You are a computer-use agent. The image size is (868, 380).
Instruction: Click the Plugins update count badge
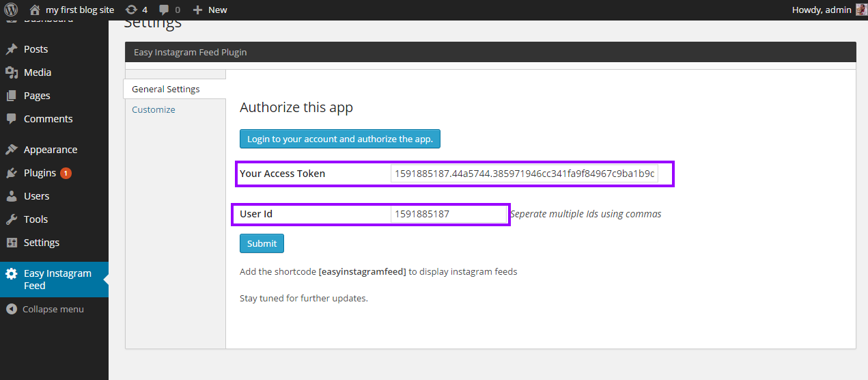click(x=66, y=173)
